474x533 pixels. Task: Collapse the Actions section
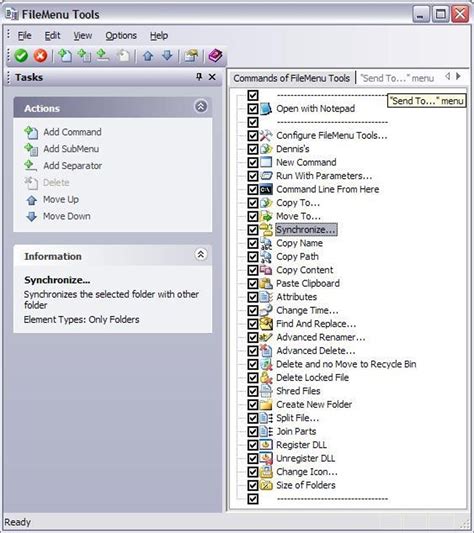(x=201, y=106)
